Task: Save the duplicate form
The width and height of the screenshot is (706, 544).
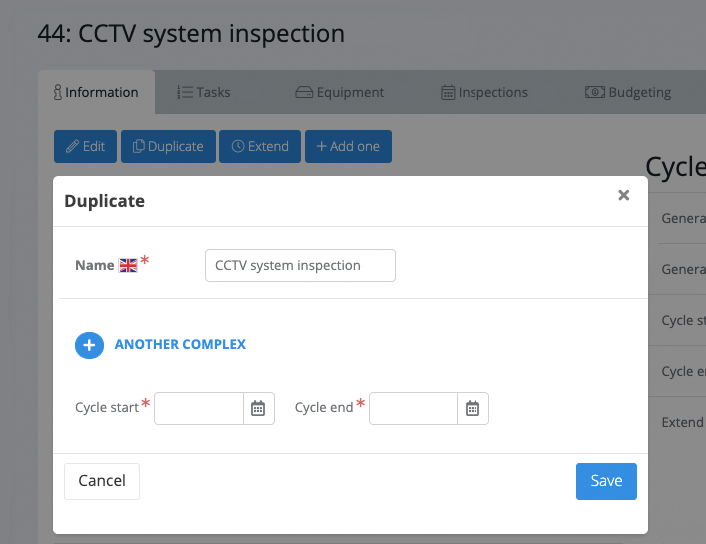Action: point(606,481)
